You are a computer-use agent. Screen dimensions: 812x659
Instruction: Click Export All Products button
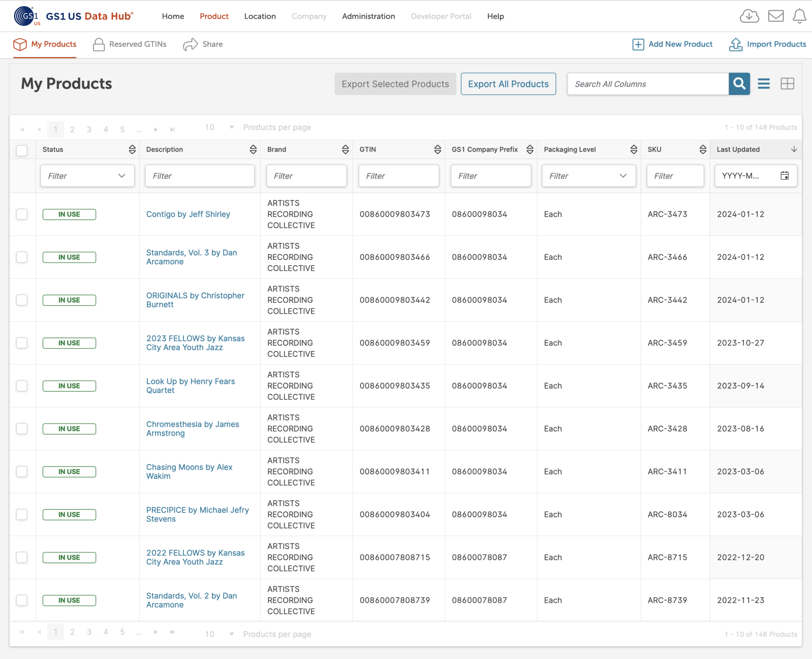click(508, 84)
